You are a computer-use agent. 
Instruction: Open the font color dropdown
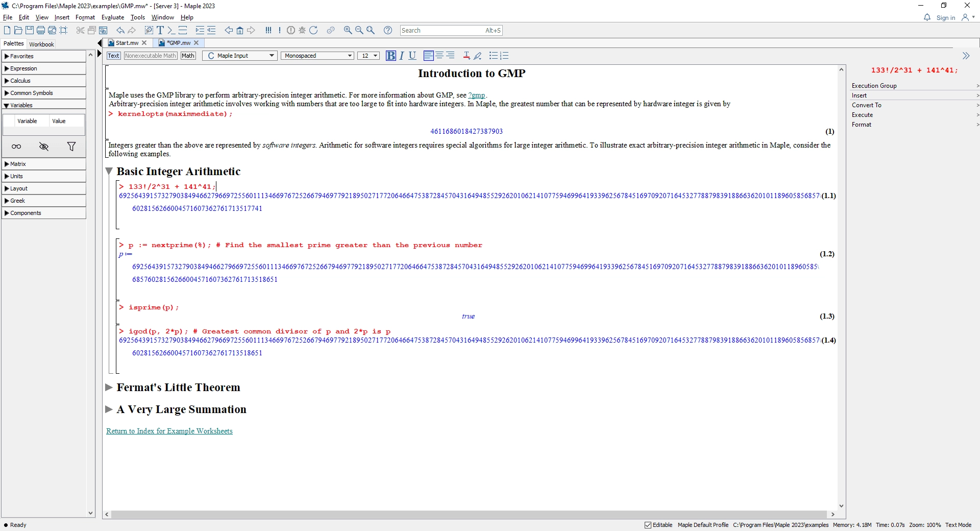pyautogui.click(x=466, y=56)
